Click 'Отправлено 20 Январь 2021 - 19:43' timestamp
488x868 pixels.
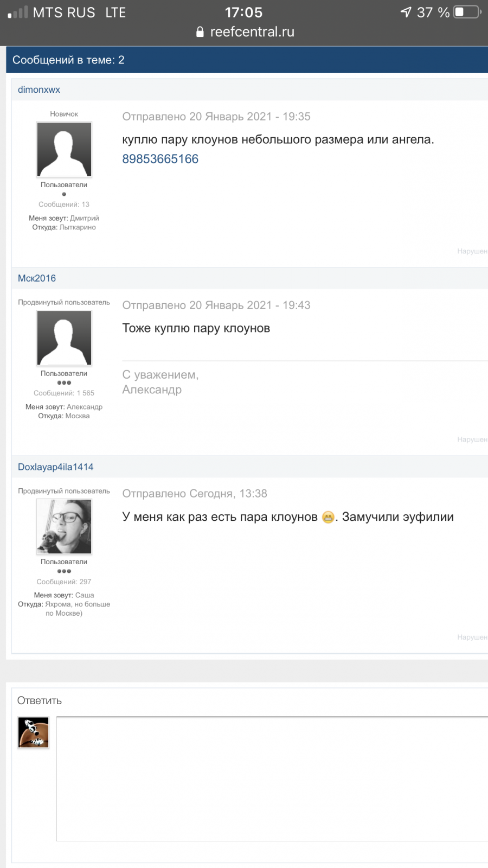[216, 305]
